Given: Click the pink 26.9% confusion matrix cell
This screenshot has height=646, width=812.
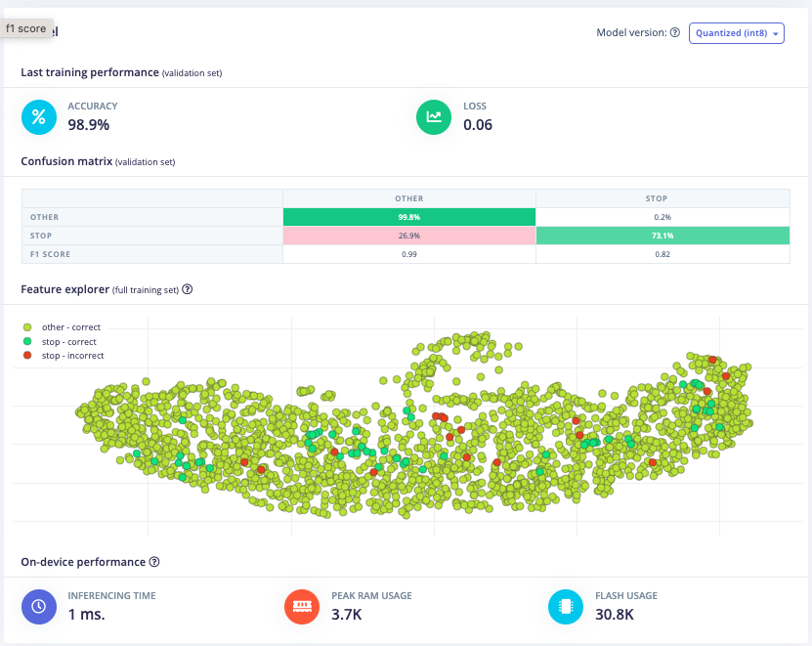Looking at the screenshot, I should coord(409,236).
